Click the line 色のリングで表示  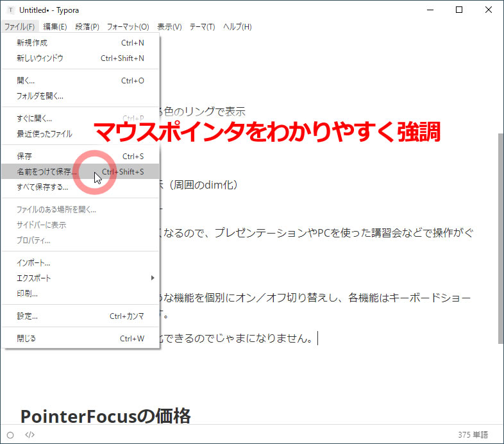click(x=203, y=112)
